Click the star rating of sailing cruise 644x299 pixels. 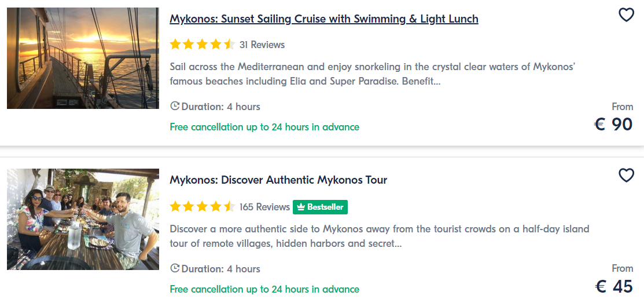203,45
